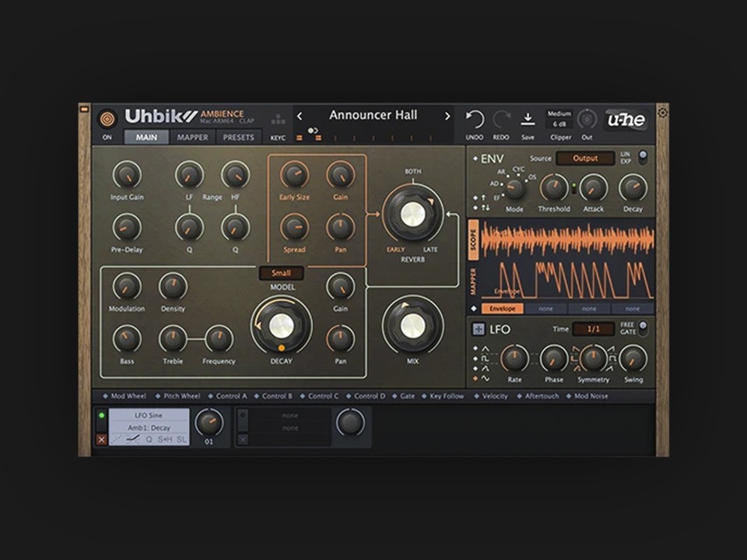The width and height of the screenshot is (747, 560).
Task: Go to the next preset arrow
Action: pos(447,116)
